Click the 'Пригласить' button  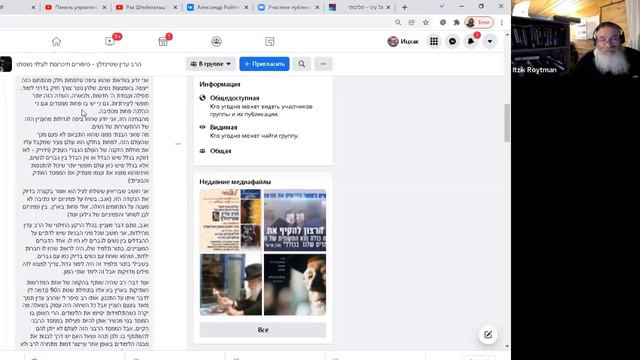[x=264, y=64]
